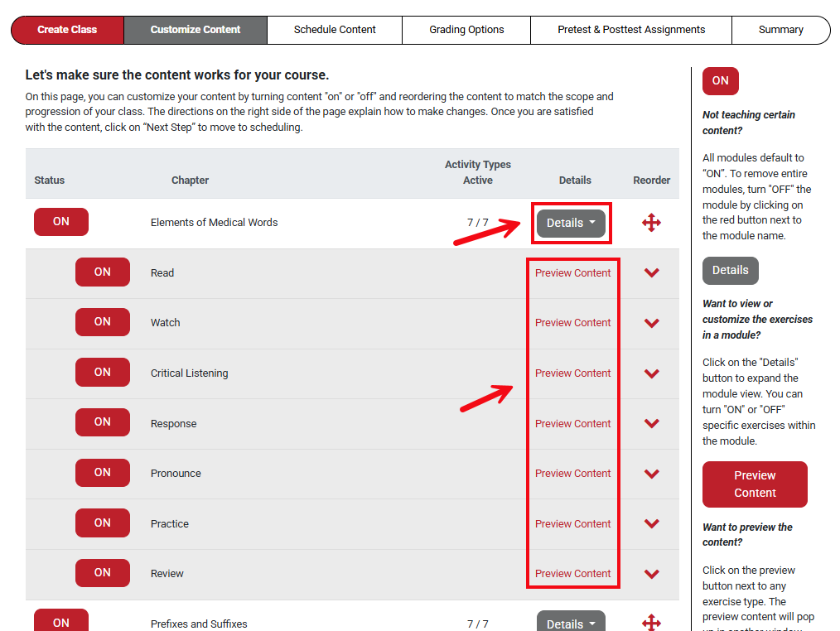Expand the chevron beside Review
This screenshot has height=631, width=840.
coord(652,573)
